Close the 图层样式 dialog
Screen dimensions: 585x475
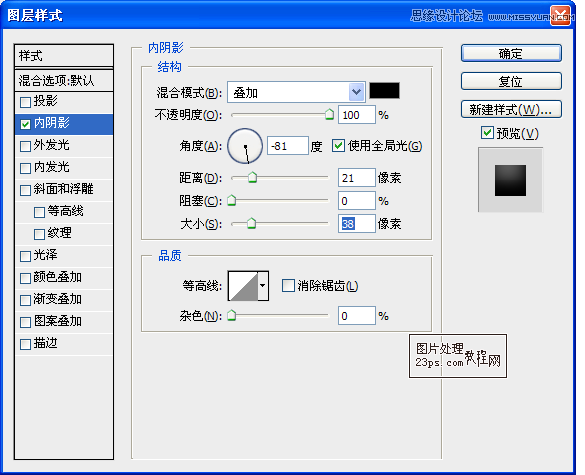[560, 16]
